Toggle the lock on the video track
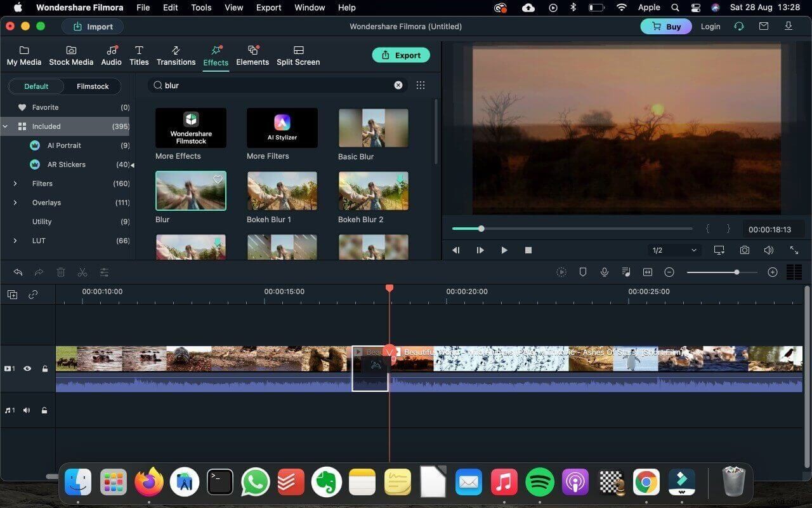The image size is (812, 508). click(44, 368)
